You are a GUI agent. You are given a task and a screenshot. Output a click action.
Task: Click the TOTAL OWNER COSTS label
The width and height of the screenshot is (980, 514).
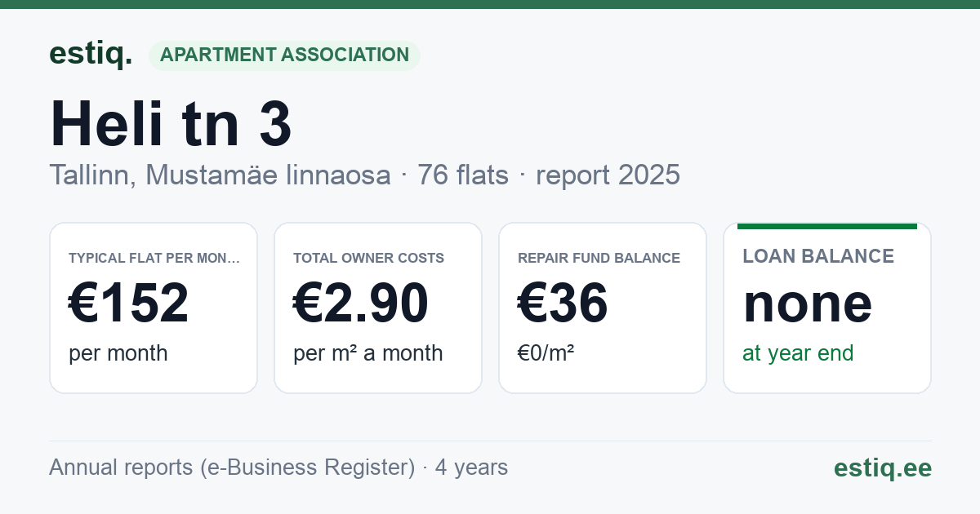tap(368, 258)
